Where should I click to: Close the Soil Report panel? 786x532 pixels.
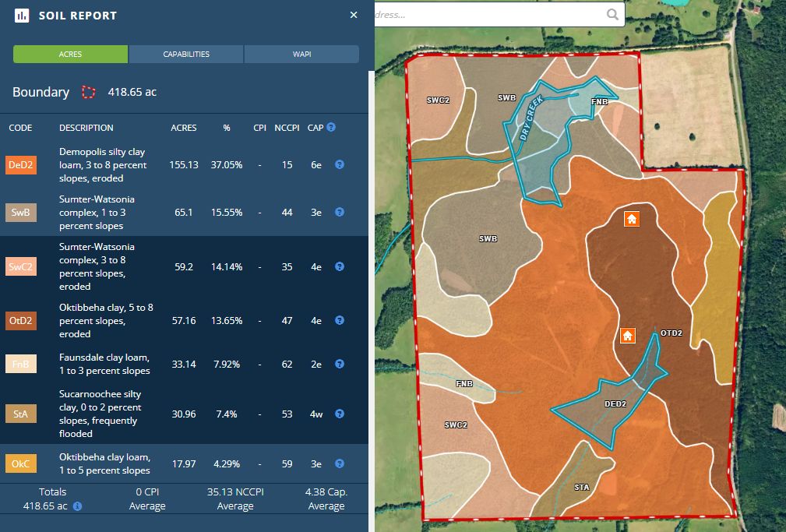point(354,14)
